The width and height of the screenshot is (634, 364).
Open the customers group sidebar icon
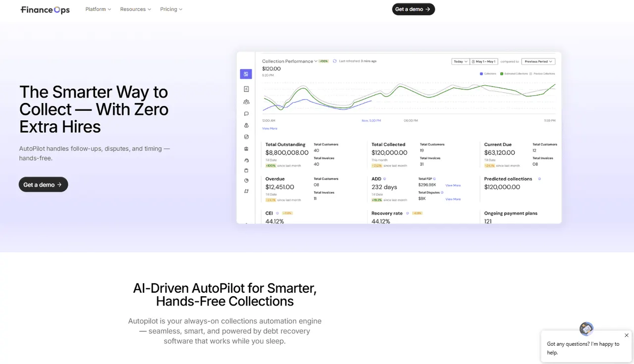pos(246,102)
